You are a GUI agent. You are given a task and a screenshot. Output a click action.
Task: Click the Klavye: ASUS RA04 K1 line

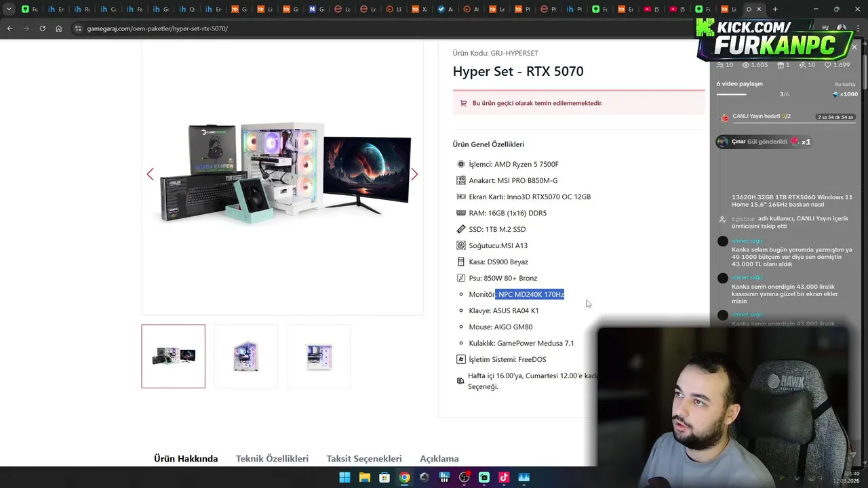504,310
